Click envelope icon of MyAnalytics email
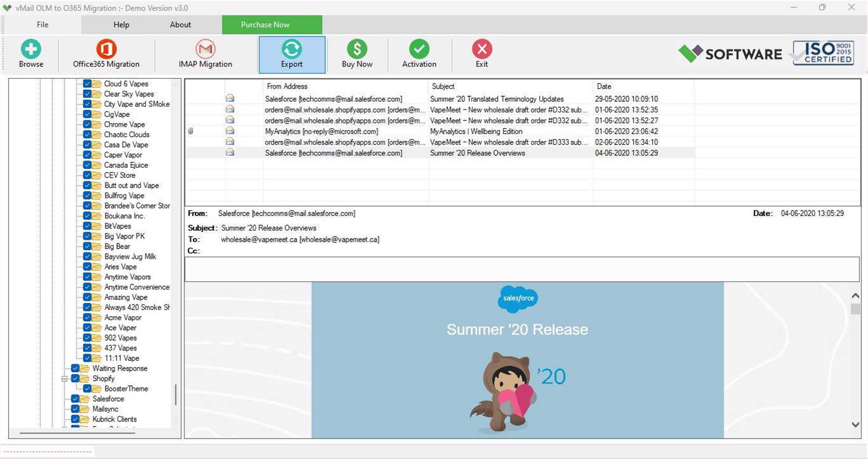This screenshot has width=868, height=459. click(x=230, y=131)
